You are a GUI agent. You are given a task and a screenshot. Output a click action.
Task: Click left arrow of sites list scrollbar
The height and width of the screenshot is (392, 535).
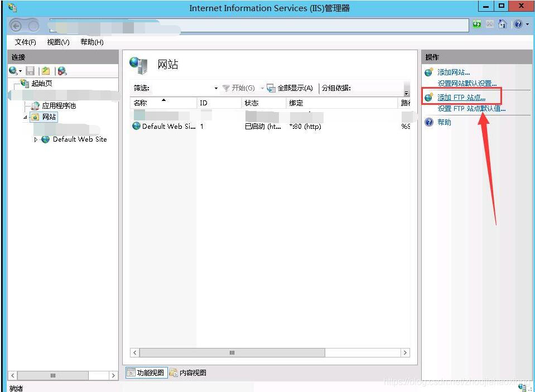[x=135, y=353]
